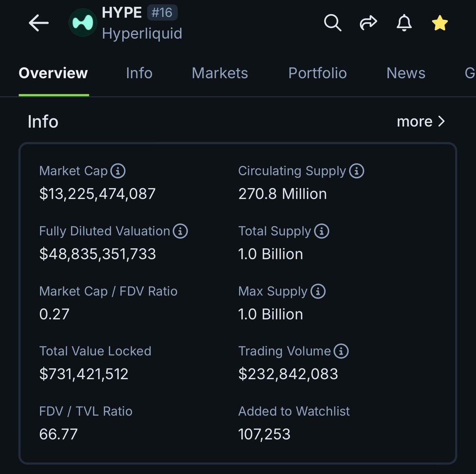
Task: Show Total Supply info tooltip
Action: coord(322,231)
